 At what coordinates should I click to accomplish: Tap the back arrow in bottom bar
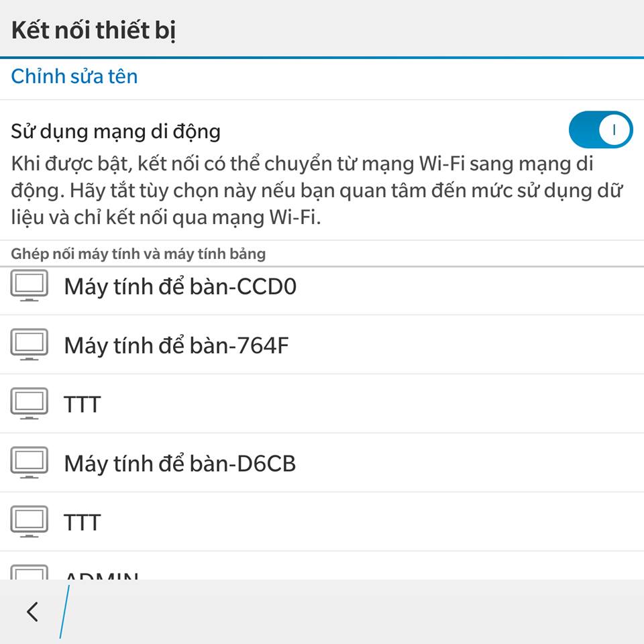32,612
